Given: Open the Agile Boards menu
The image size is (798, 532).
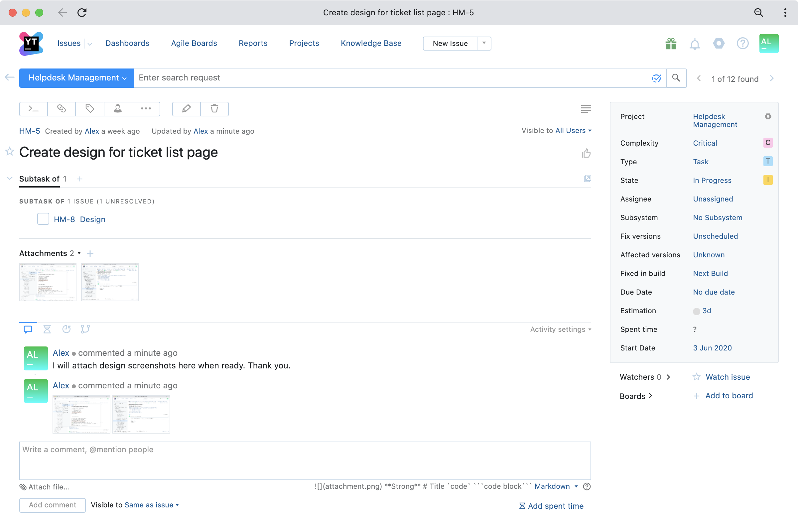Looking at the screenshot, I should point(194,44).
